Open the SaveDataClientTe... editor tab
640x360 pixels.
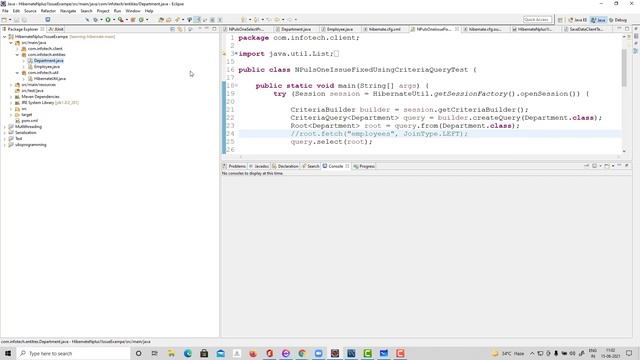click(586, 29)
